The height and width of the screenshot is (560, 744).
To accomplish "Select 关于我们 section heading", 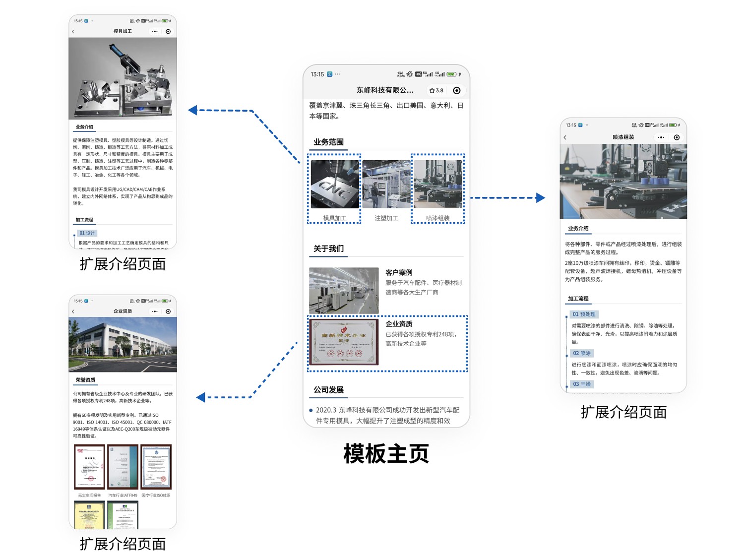I will [x=328, y=249].
